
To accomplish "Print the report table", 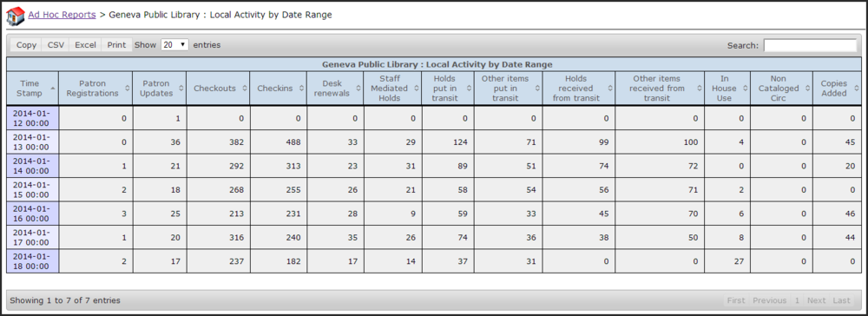I will pyautogui.click(x=116, y=45).
